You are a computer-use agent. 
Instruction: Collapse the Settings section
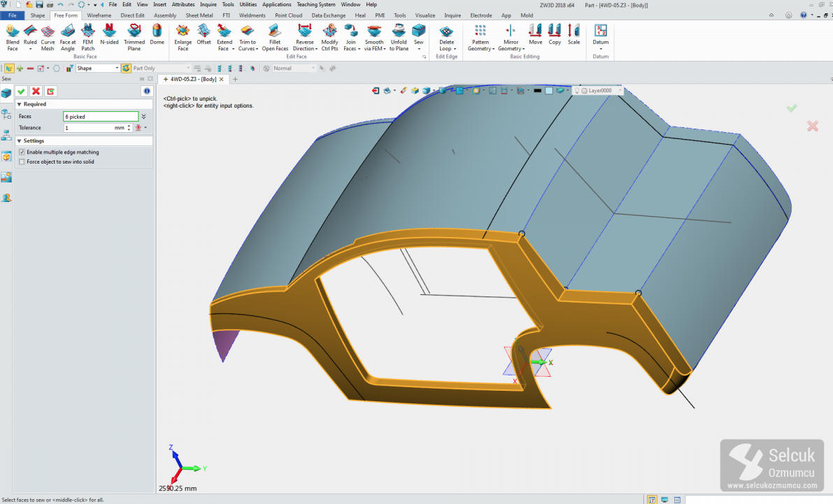pyautogui.click(x=20, y=141)
